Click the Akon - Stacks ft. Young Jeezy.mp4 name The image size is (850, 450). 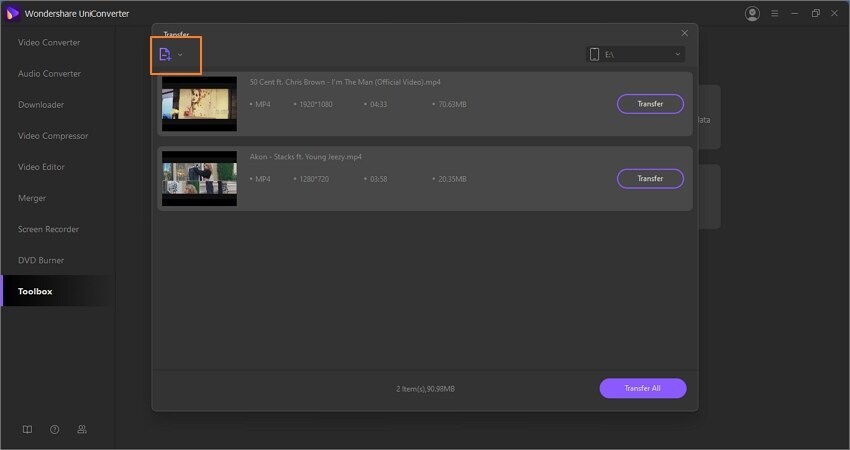305,157
